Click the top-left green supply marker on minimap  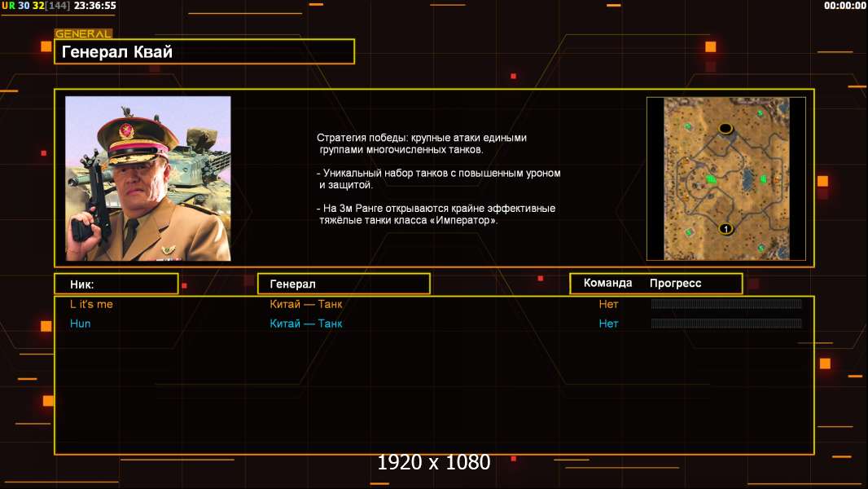(688, 126)
